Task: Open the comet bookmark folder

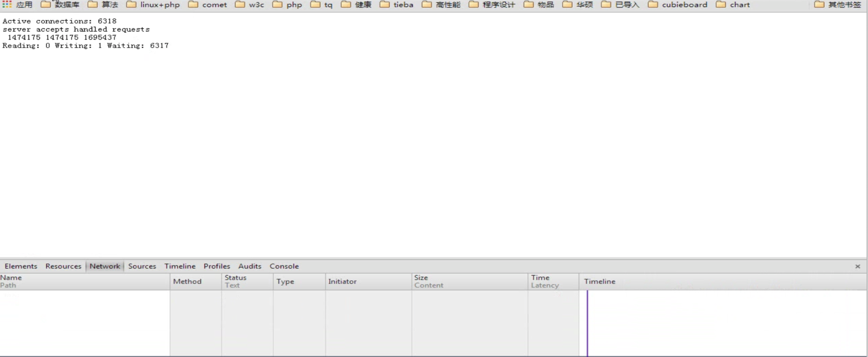Action: [x=208, y=5]
